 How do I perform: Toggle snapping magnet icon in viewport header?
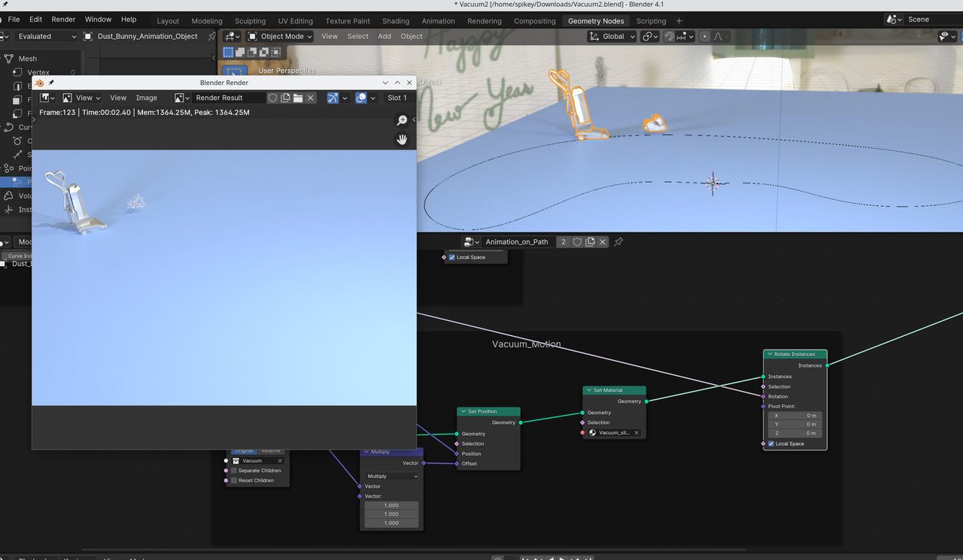[669, 36]
